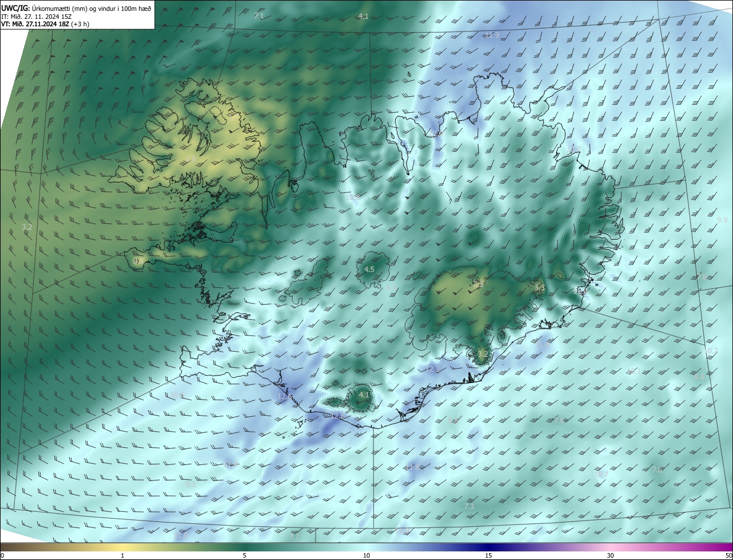
Task: Click the 9.9 value label
Action: [x=722, y=220]
